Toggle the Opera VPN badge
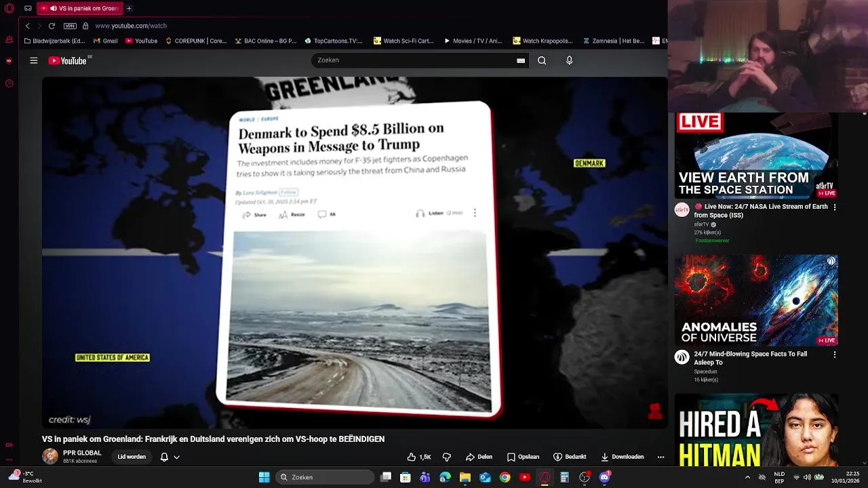Image resolution: width=868 pixels, height=488 pixels. click(70, 26)
